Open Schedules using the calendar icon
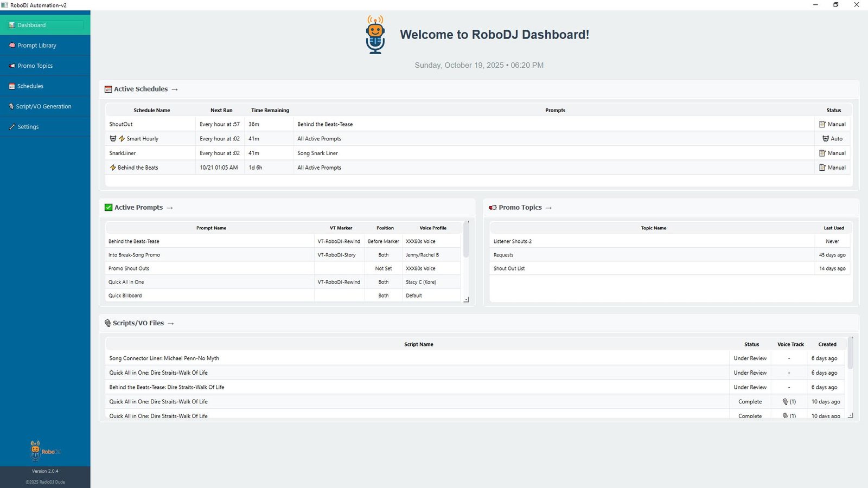 click(x=12, y=86)
